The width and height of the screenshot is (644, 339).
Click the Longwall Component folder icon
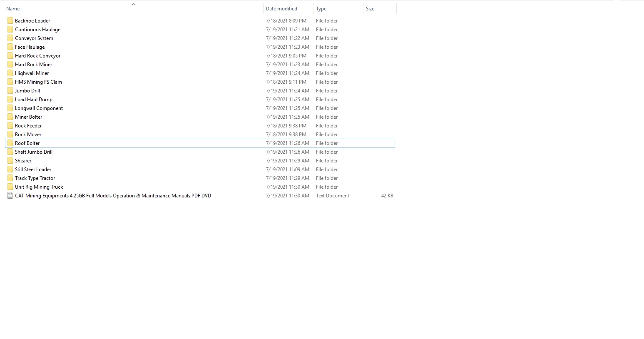pyautogui.click(x=10, y=108)
